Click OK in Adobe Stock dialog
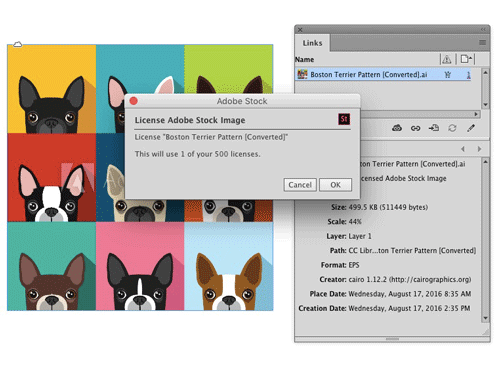Screen dimensions: 500x365 tap(335, 185)
